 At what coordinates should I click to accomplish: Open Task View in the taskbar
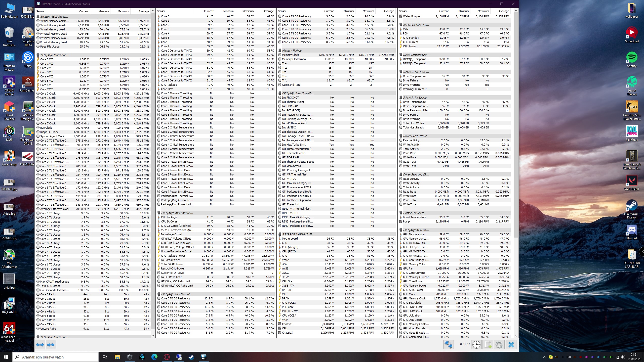105,357
